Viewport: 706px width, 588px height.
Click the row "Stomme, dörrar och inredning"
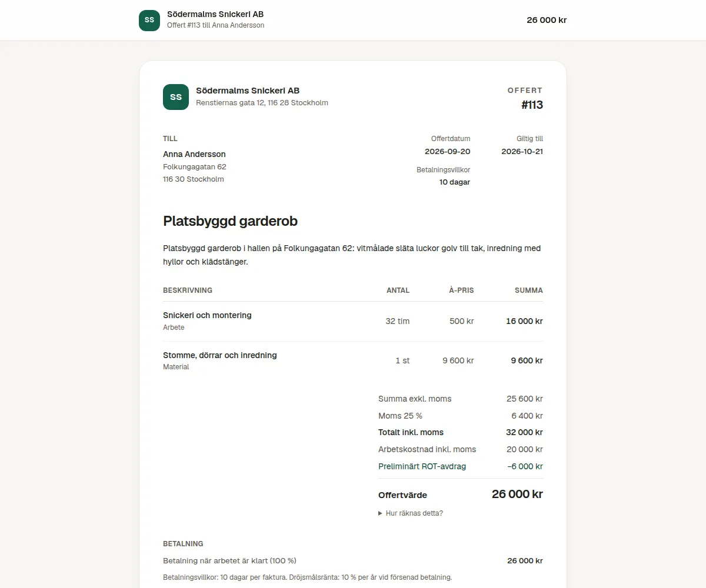[353, 360]
